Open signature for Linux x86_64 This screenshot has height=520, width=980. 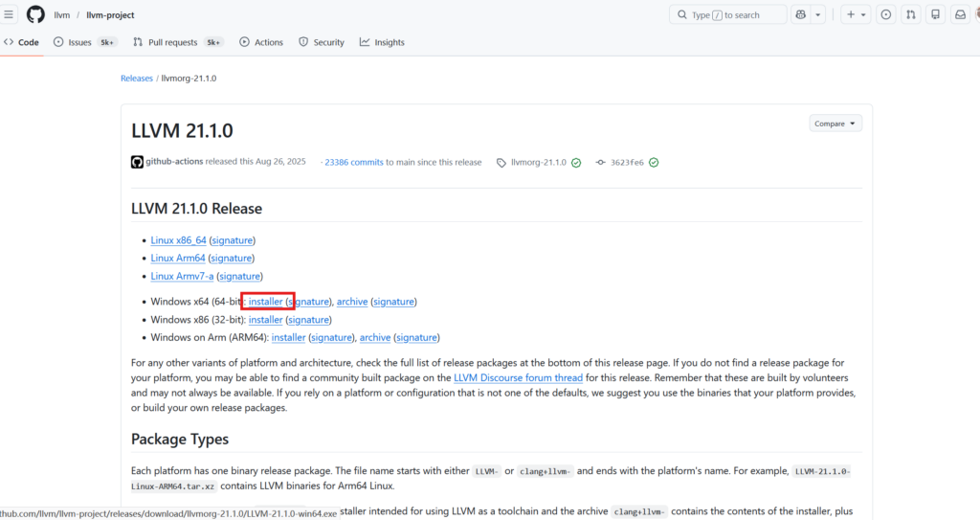(232, 240)
